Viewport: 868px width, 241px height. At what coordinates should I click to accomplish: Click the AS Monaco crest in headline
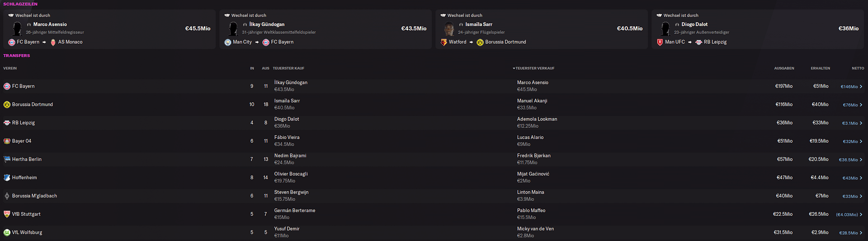[x=53, y=42]
